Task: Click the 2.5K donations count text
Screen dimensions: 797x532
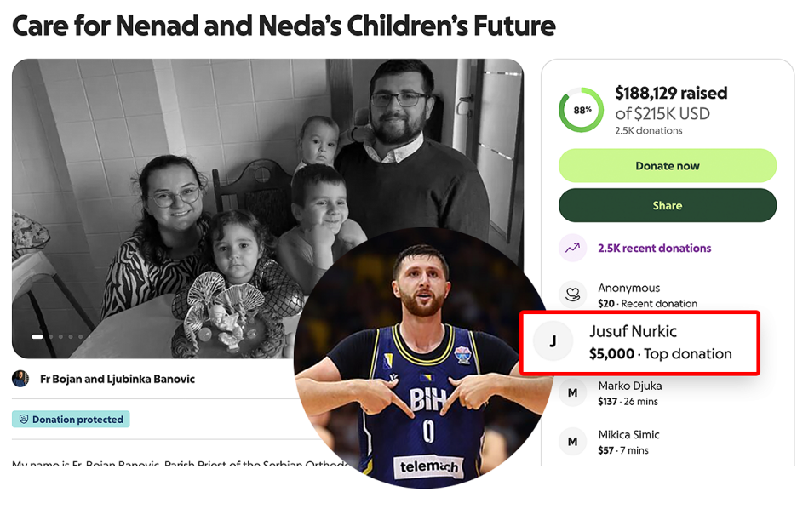Action: coord(649,131)
